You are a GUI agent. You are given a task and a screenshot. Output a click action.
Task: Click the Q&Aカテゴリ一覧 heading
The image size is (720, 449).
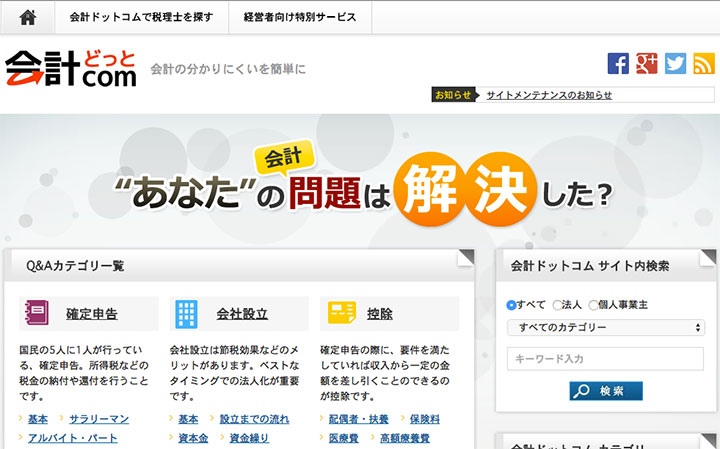[x=75, y=266]
